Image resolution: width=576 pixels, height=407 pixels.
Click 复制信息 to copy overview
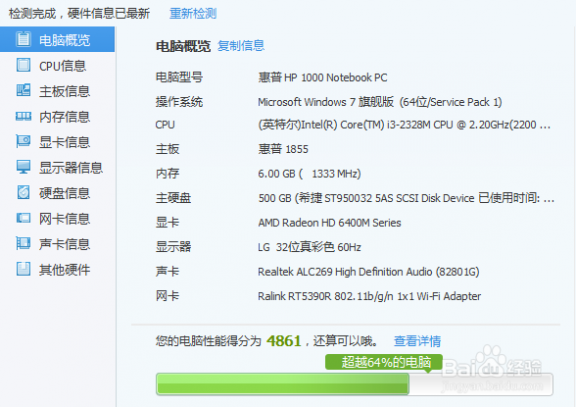point(241,46)
